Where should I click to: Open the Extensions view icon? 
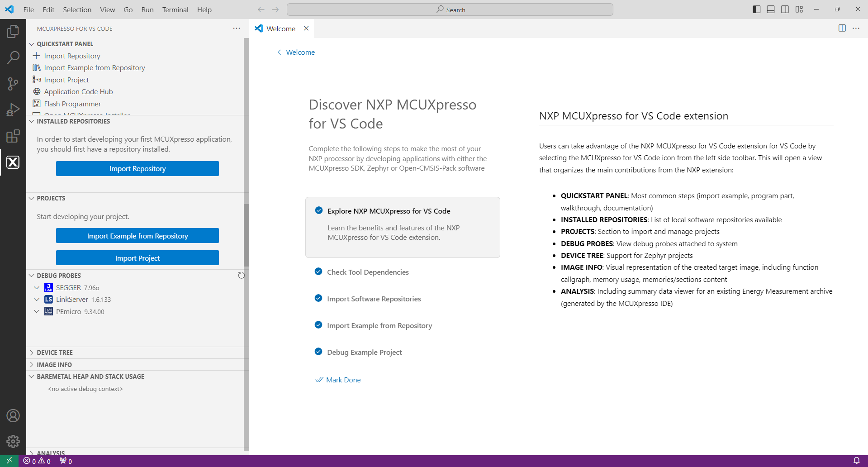pos(13,136)
